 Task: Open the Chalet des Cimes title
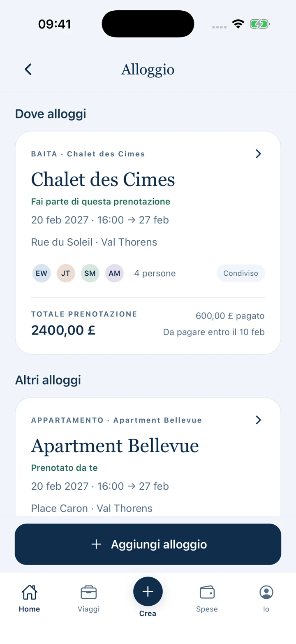pyautogui.click(x=103, y=179)
